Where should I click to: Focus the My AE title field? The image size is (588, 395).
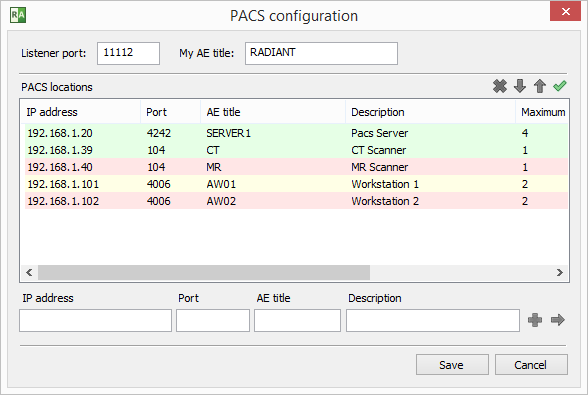pos(321,53)
